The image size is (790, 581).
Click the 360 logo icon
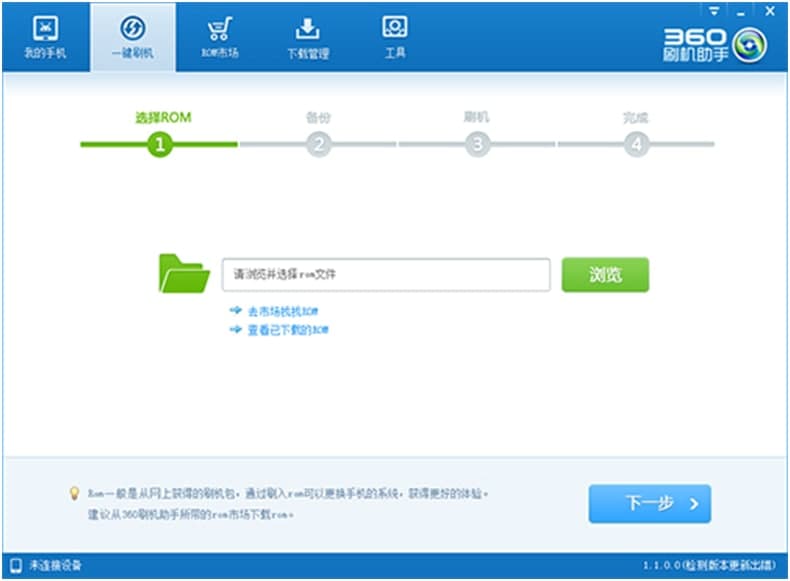(750, 45)
